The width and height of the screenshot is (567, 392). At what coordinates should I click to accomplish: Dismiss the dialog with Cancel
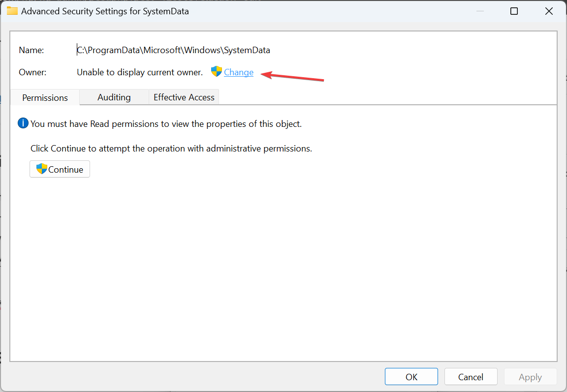pyautogui.click(x=471, y=377)
